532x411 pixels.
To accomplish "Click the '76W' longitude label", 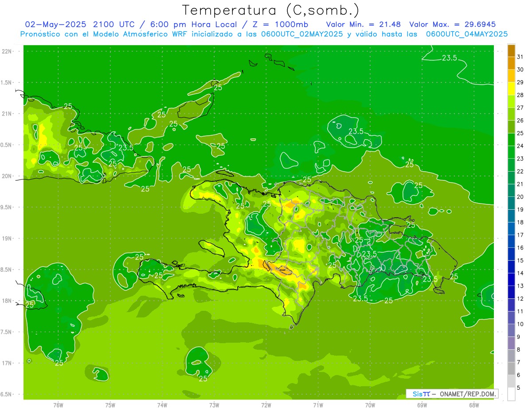I will (x=58, y=405).
